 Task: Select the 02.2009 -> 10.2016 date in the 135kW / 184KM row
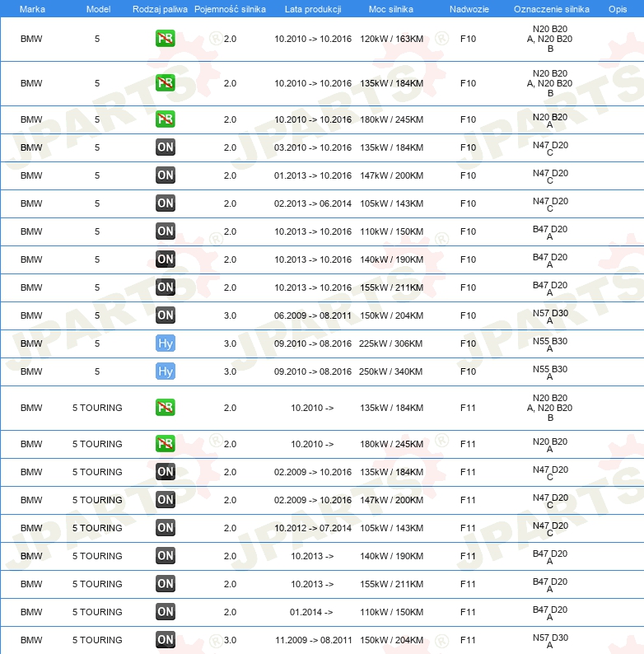[313, 472]
